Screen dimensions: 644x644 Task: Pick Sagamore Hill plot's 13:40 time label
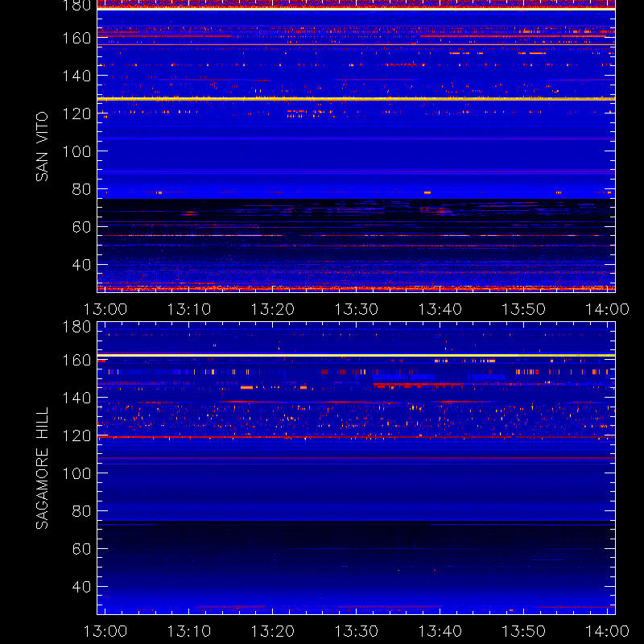(440, 631)
